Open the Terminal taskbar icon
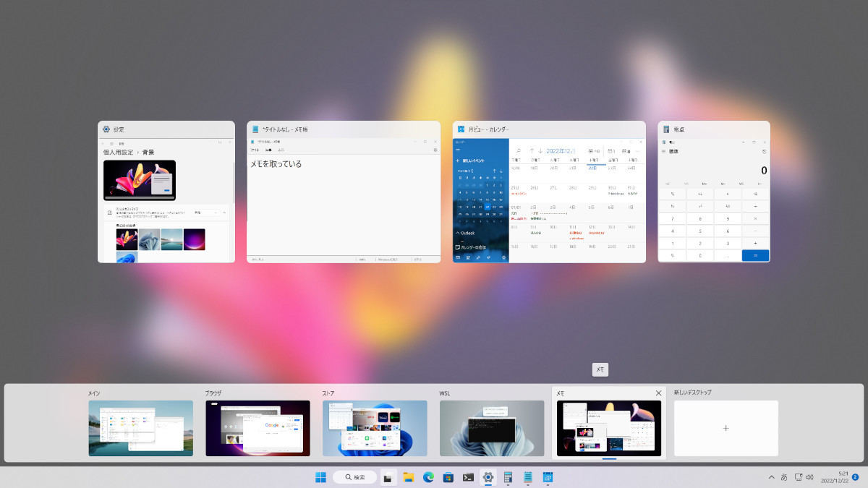This screenshot has width=868, height=488. click(469, 477)
